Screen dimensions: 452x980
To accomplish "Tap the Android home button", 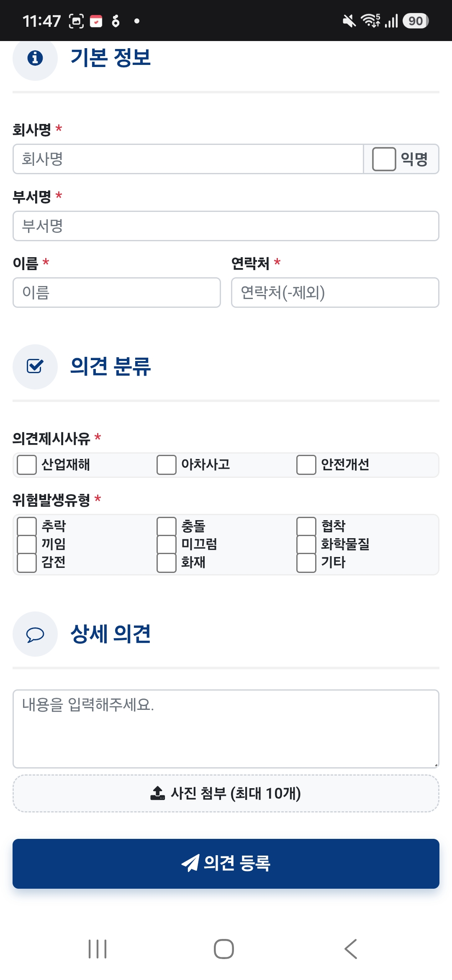I will coord(224,949).
